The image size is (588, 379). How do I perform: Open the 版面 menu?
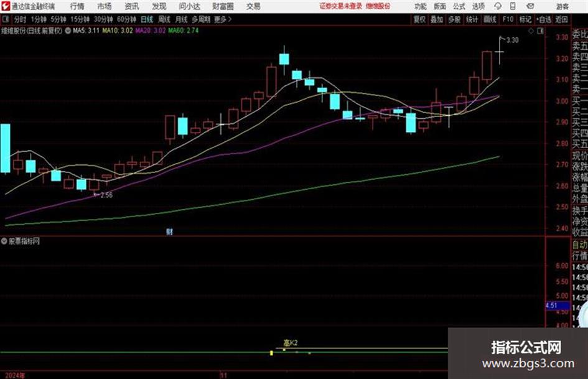[440, 6]
